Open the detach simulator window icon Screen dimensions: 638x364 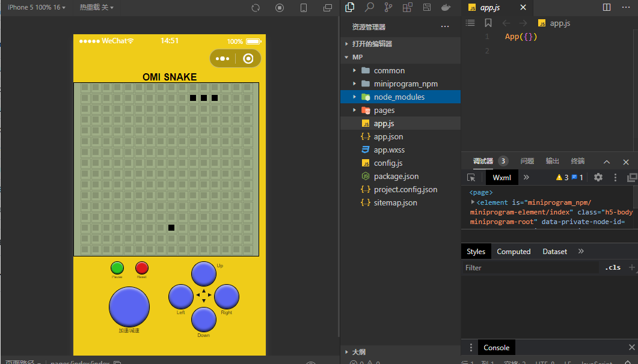click(x=328, y=8)
